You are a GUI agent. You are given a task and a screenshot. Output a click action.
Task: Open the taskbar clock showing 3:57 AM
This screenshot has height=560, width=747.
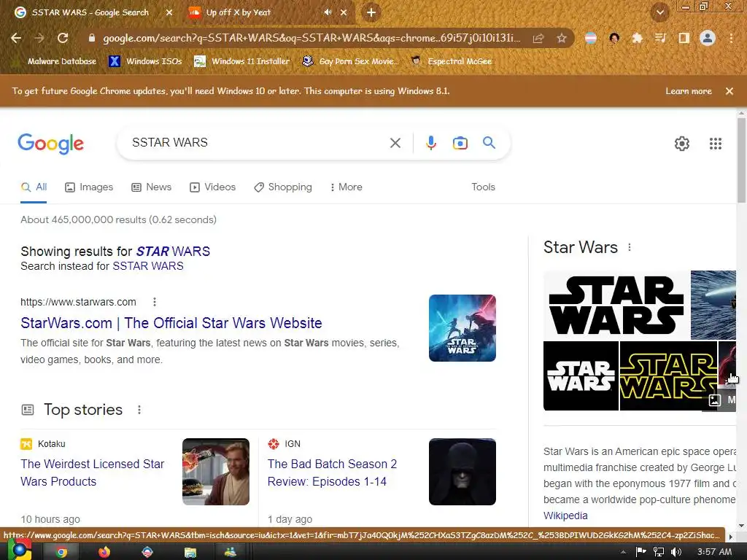tap(714, 552)
